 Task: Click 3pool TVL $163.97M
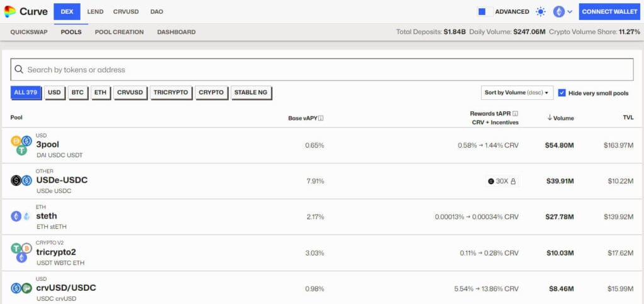619,145
